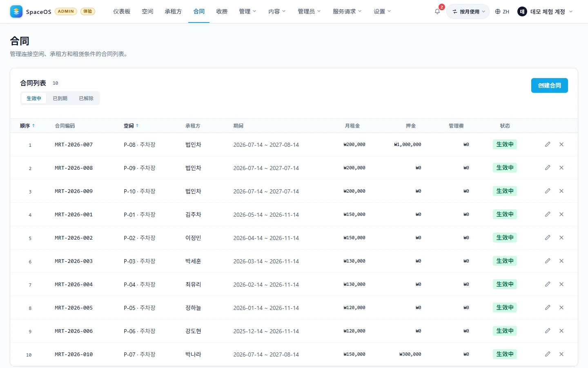
Task: Switch to the 已到期 filter tab
Action: pyautogui.click(x=60, y=99)
